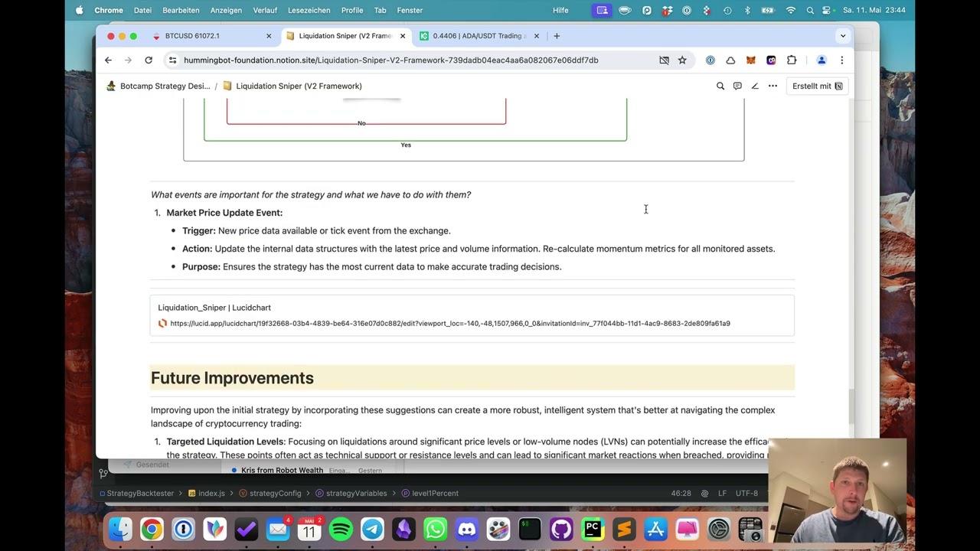Open Notion page search magnifier icon
The image size is (980, 551).
tap(720, 86)
